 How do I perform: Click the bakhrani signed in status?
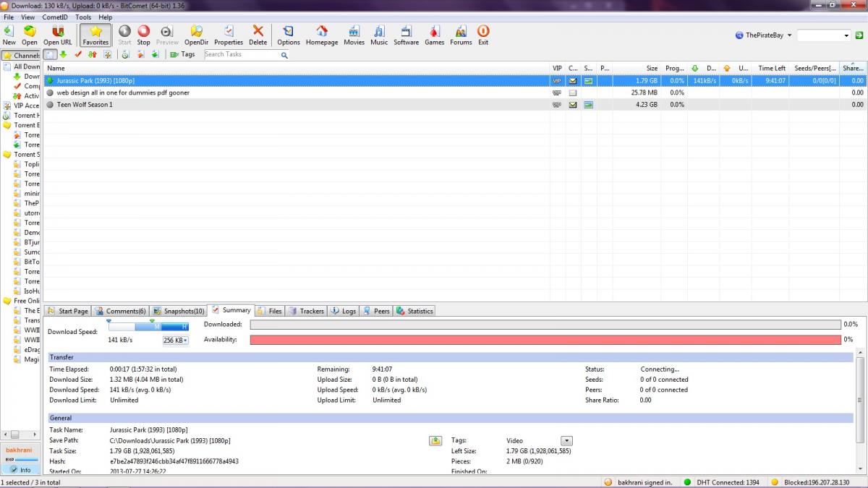point(639,482)
